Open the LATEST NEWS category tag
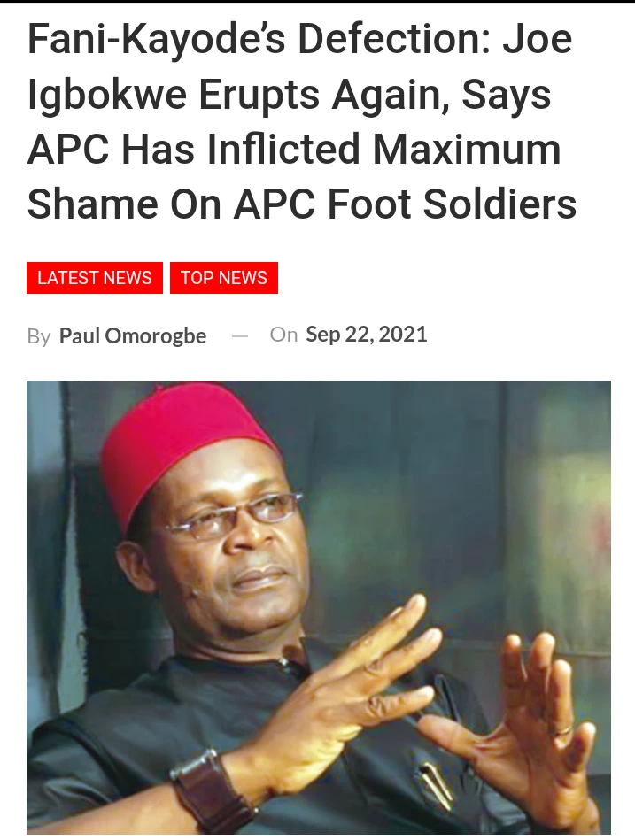Image resolution: width=635 pixels, height=840 pixels. tap(94, 278)
